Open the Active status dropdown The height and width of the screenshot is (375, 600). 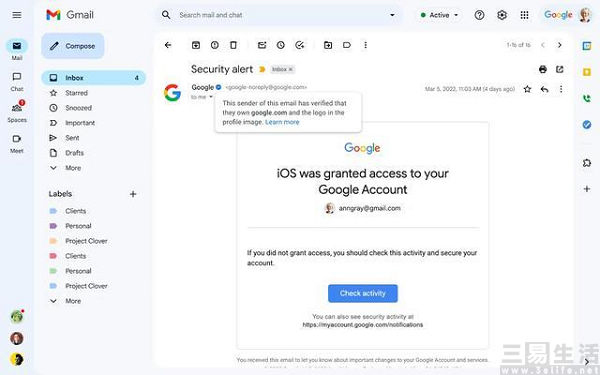tap(439, 15)
